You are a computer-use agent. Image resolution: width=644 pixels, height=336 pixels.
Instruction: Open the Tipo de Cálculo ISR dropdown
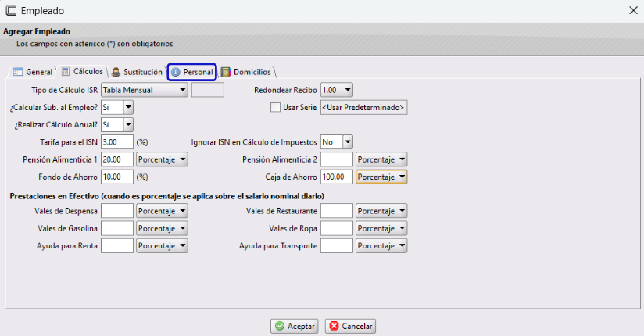(144, 90)
